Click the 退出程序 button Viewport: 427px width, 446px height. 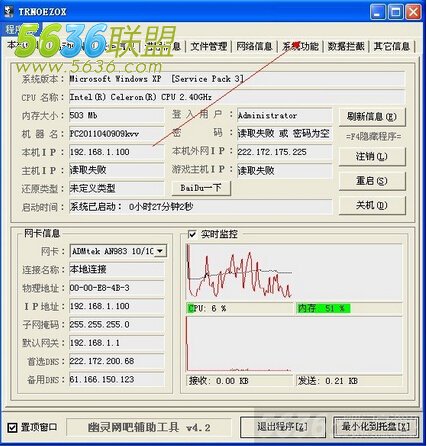point(283,427)
